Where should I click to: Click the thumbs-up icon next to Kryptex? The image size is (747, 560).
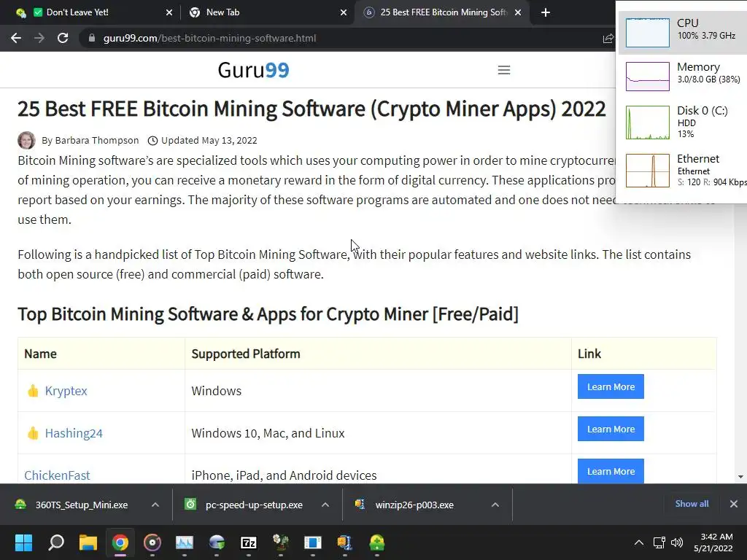pos(33,391)
